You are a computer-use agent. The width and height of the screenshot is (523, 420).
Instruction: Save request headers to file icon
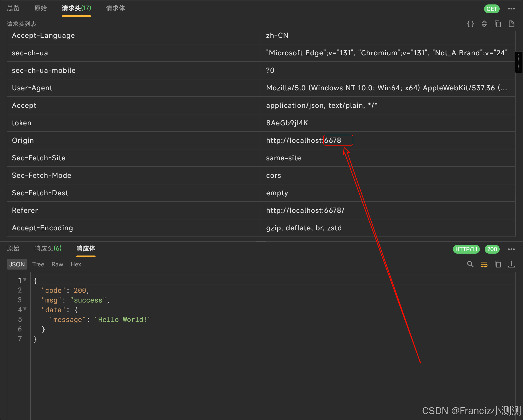tap(512, 24)
